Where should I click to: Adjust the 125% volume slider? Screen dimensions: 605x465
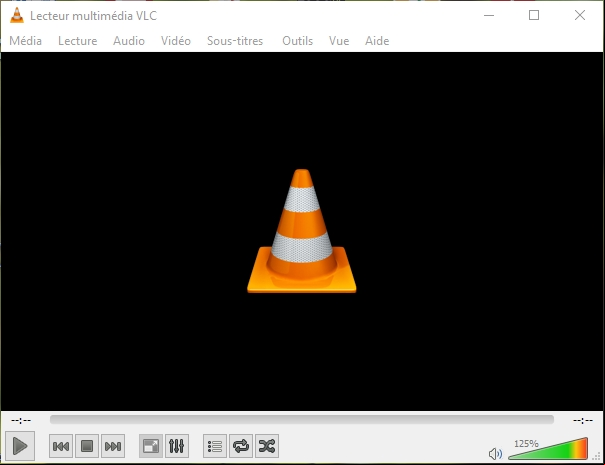(x=548, y=450)
